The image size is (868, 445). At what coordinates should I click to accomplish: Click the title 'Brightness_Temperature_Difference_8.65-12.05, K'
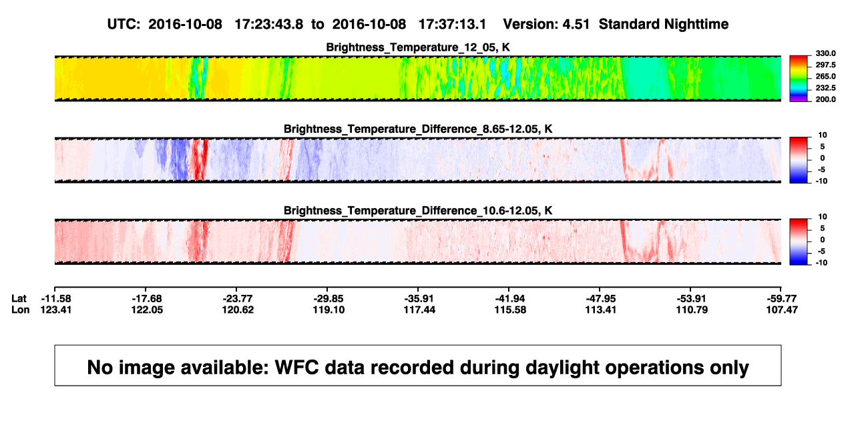(x=418, y=129)
